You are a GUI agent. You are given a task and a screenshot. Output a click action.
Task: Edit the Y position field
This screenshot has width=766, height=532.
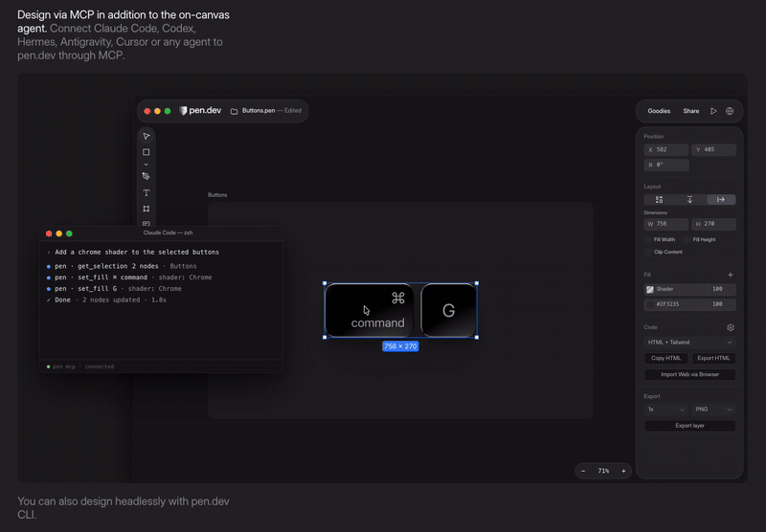713,150
